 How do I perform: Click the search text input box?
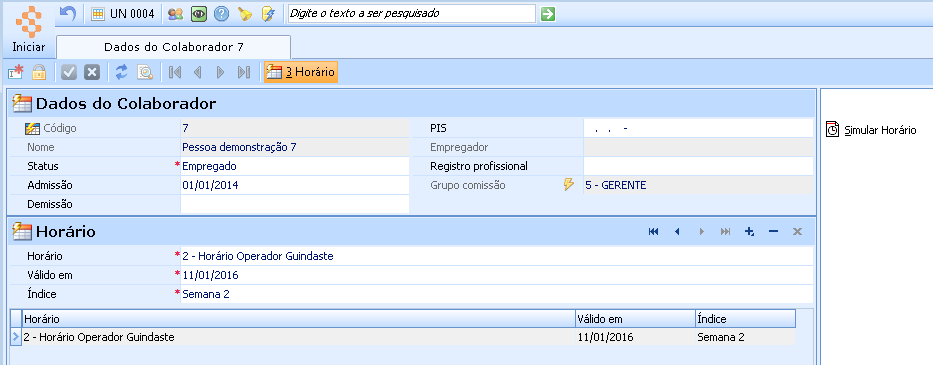point(412,13)
